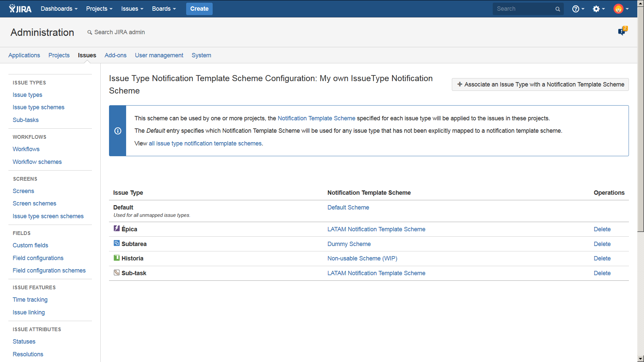This screenshot has width=644, height=362.
Task: Click the Search JIRA admin field
Action: click(119, 32)
